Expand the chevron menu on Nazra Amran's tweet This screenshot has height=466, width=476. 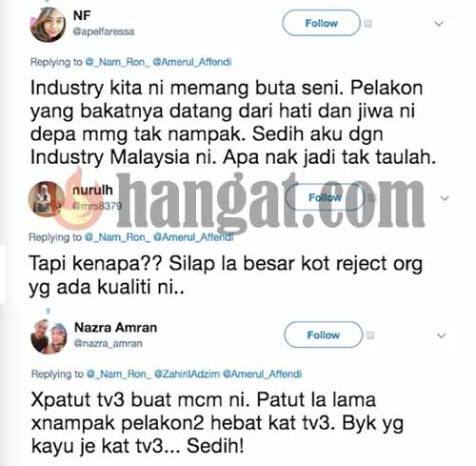click(x=442, y=335)
